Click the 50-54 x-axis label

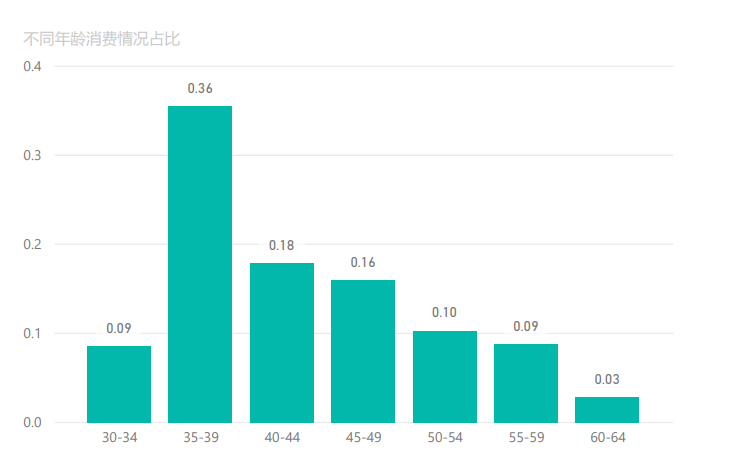(445, 438)
